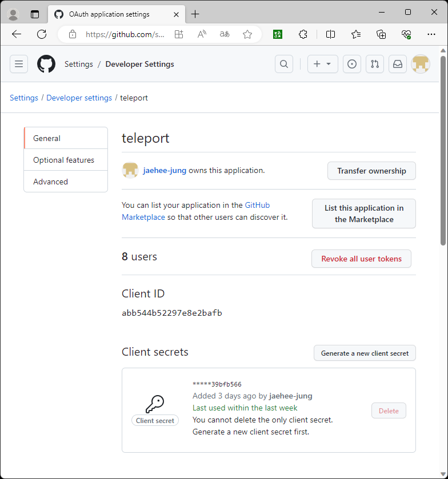Click the browser refresh button
Viewport: 448px width, 479px height.
click(42, 34)
